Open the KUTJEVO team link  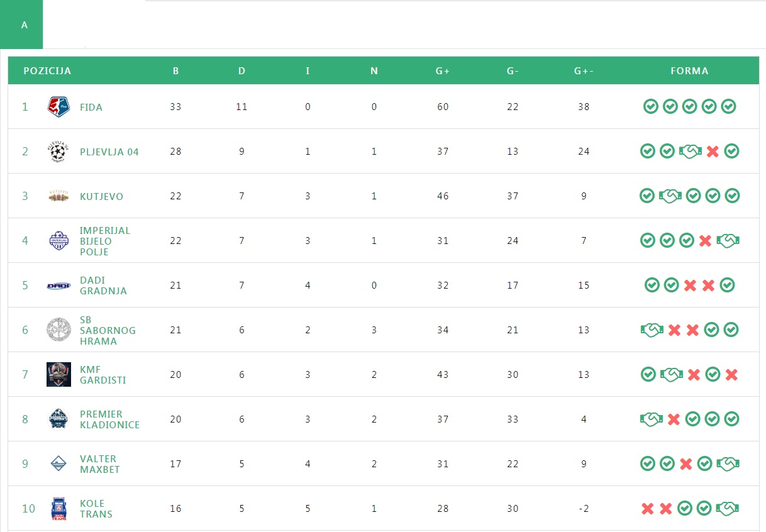point(101,197)
